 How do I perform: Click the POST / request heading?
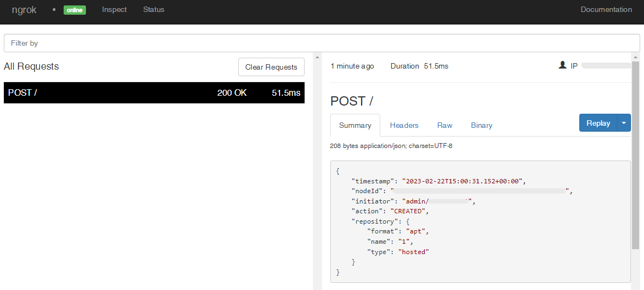[x=351, y=101]
